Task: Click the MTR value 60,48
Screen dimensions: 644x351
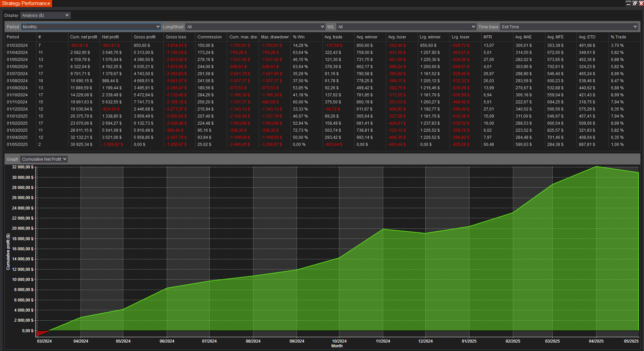Action: (489, 145)
